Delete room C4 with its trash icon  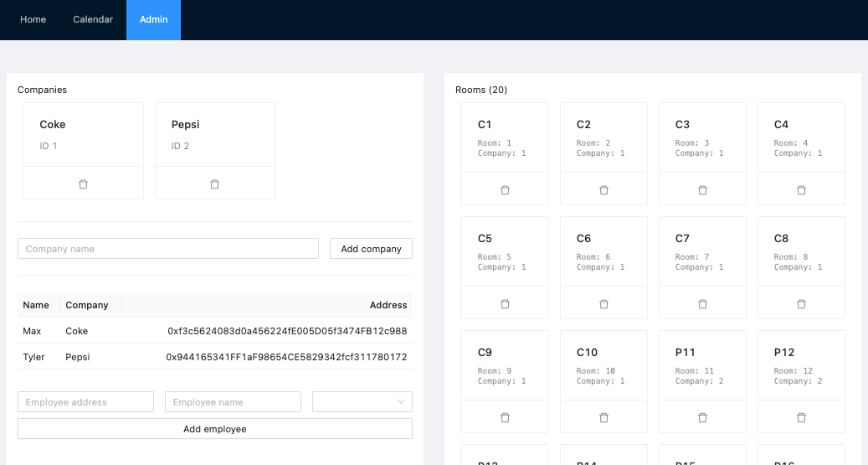coord(801,190)
